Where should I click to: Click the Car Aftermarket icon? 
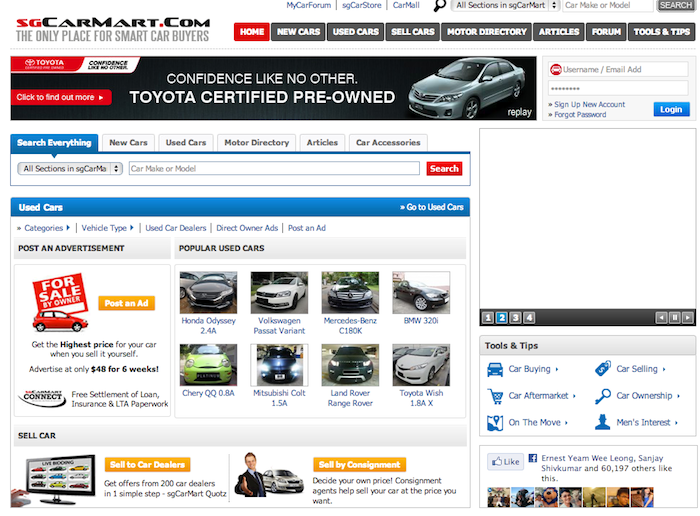495,396
